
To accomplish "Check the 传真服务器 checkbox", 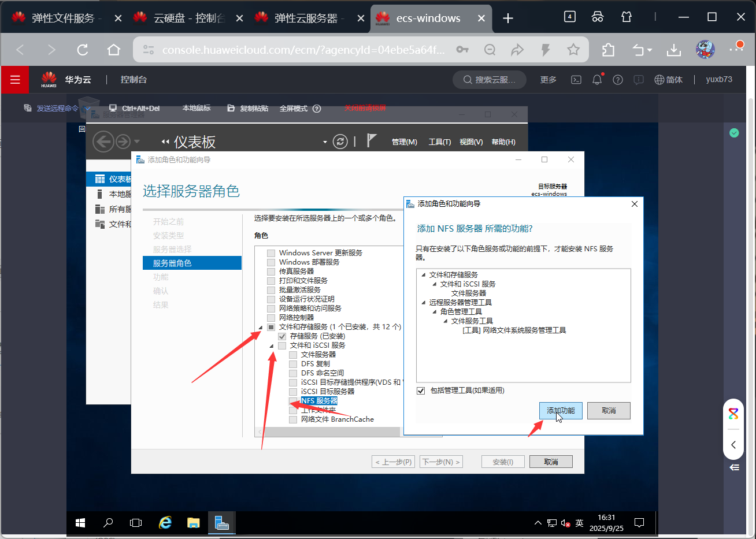I will coord(270,272).
